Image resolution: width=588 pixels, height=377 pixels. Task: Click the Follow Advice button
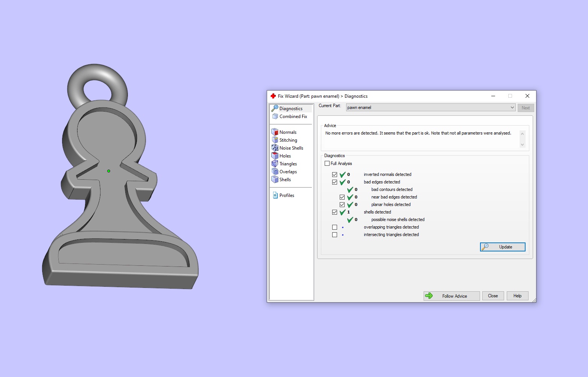click(452, 296)
